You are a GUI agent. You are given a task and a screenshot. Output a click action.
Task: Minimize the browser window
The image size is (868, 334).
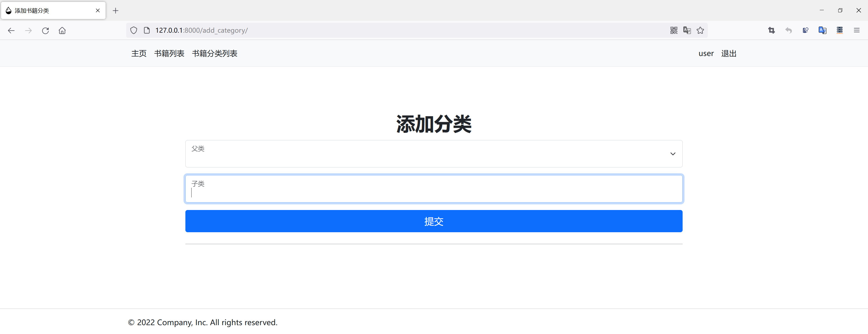[x=821, y=10]
